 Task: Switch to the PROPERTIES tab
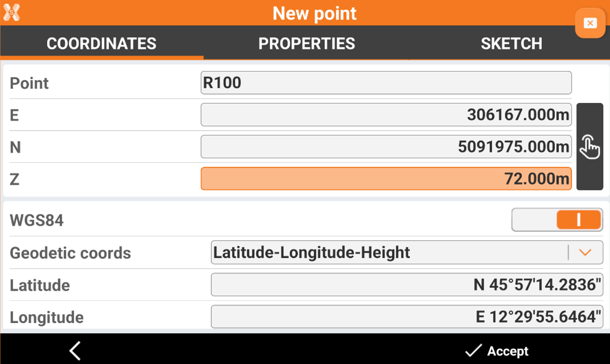(306, 44)
